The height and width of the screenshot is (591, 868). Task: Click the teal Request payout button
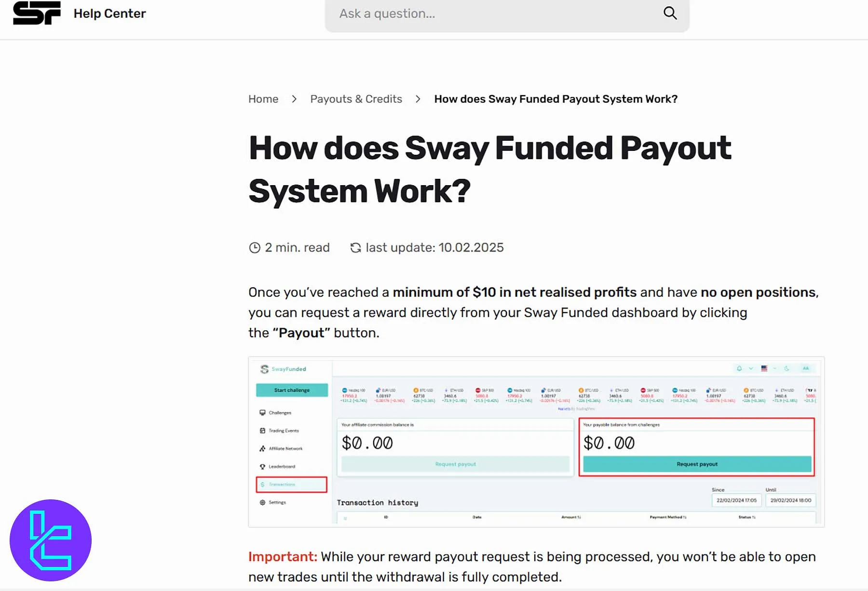click(696, 464)
